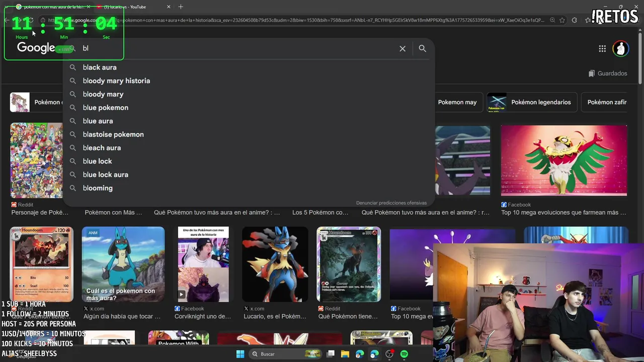Viewport: 644px width, 362px height.
Task: Open the Hawlucha image from Facebook
Action: [564, 160]
